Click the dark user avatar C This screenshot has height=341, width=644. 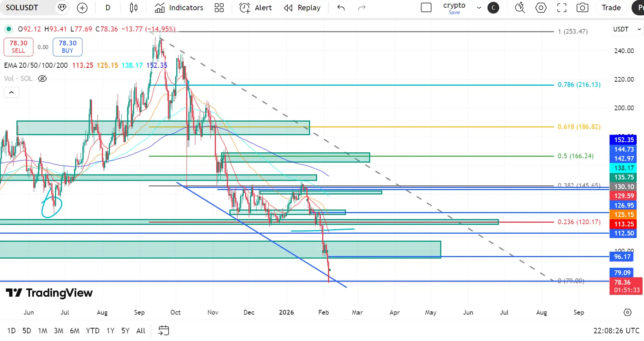[493, 8]
